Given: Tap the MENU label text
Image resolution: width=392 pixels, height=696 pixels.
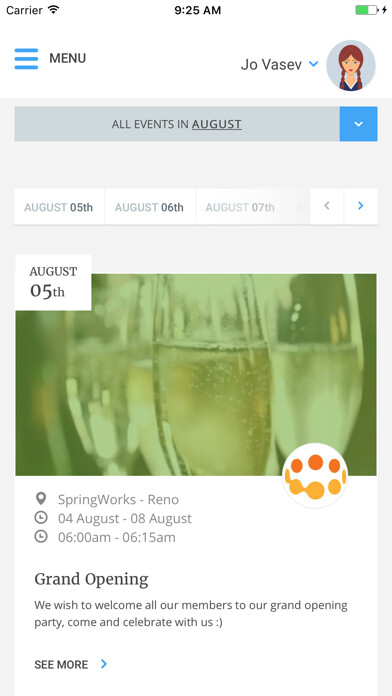Looking at the screenshot, I should coord(67,58).
